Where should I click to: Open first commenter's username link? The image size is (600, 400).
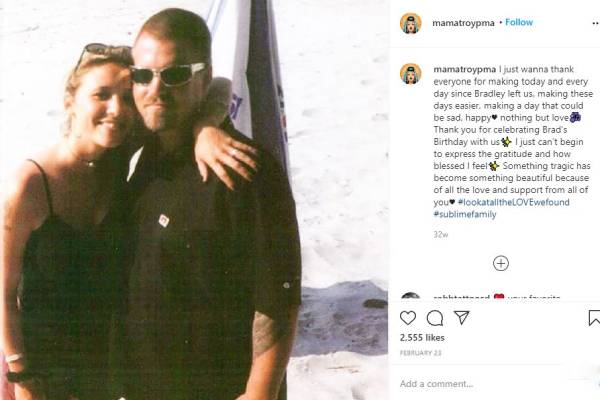[x=461, y=297]
